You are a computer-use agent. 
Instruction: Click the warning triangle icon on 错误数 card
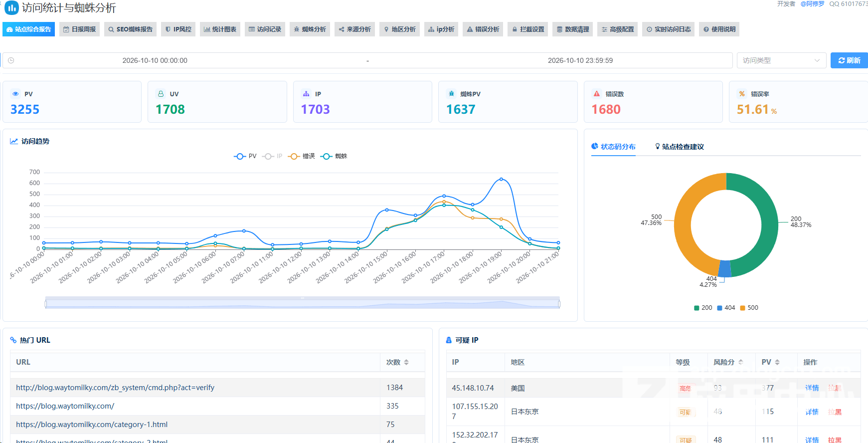(x=597, y=94)
